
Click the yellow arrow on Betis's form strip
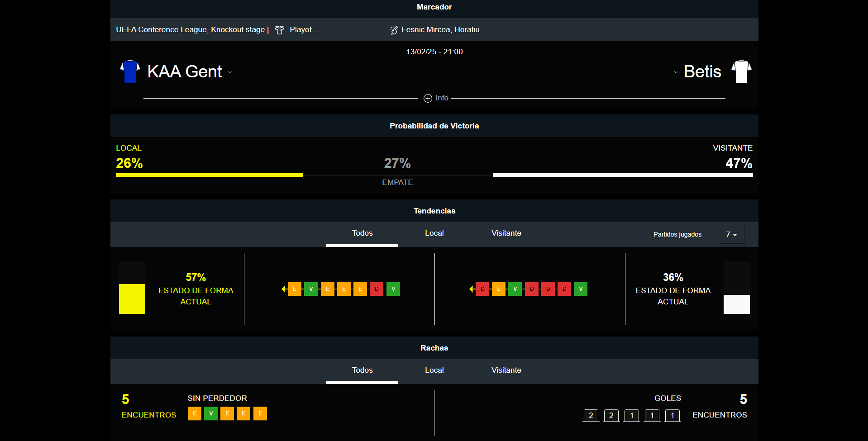472,289
